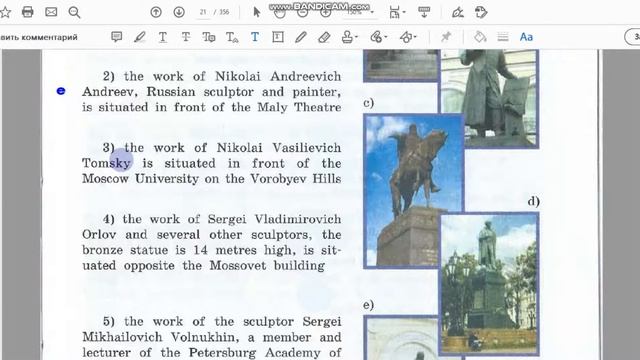Click the text 'Mossovet building'
This screenshot has height=360, width=640.
tap(267, 266)
